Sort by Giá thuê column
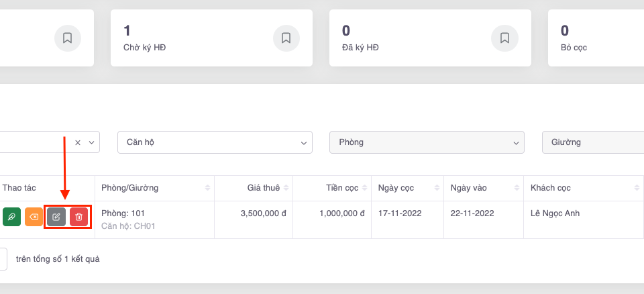 point(286,187)
